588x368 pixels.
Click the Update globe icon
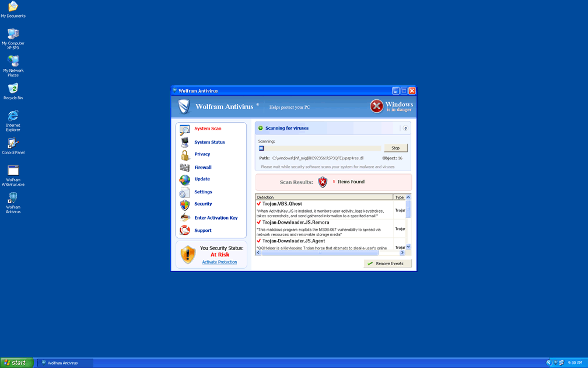pos(184,180)
